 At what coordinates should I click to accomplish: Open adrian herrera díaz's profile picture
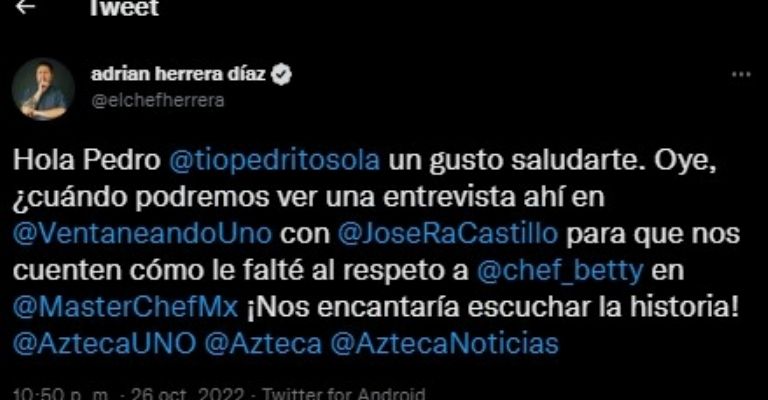[x=43, y=89]
